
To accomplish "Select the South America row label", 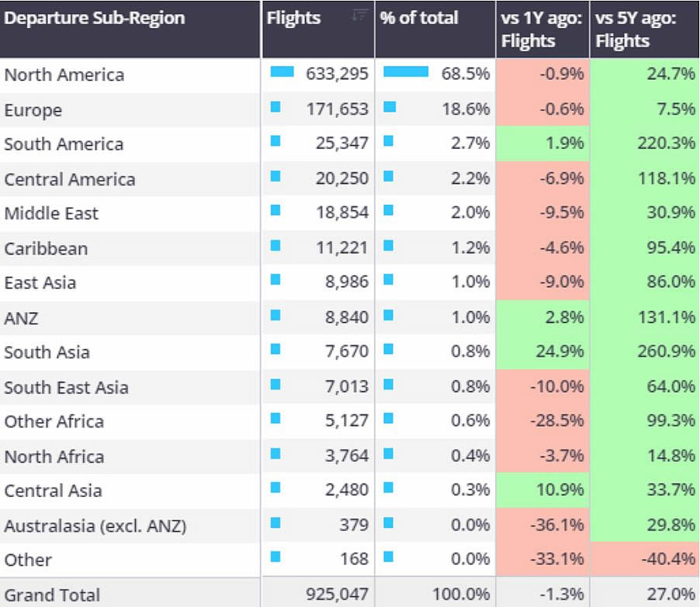I will pos(64,144).
